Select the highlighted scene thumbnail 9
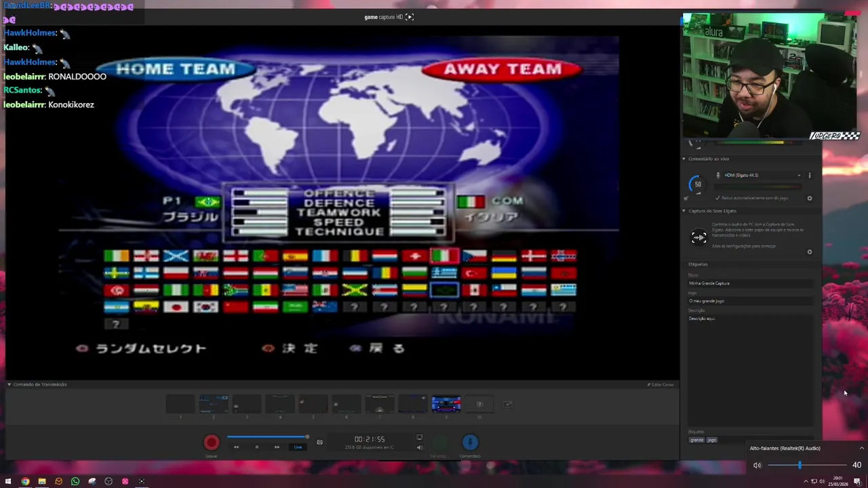 click(446, 404)
